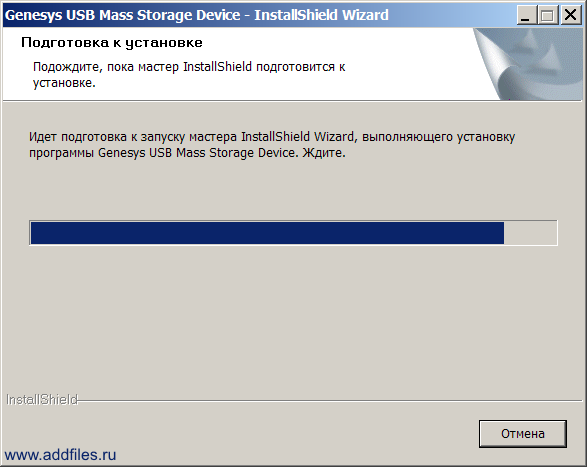Open the www.addfiles.ru watermark link
Image resolution: width=587 pixels, height=467 pixels.
pos(60,455)
